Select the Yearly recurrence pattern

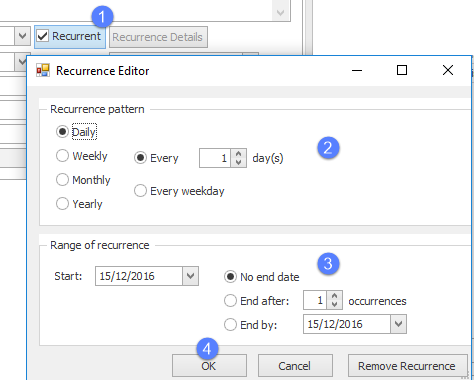pyautogui.click(x=62, y=204)
